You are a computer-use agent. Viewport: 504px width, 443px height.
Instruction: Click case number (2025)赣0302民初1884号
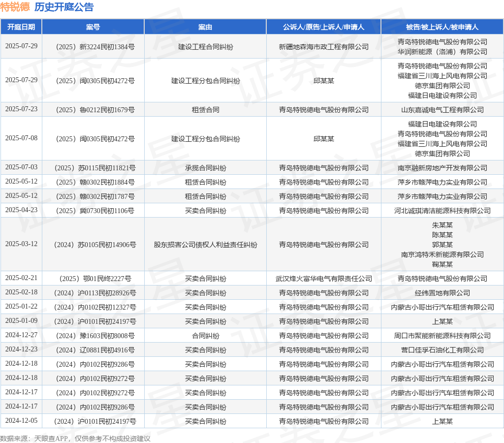(x=93, y=182)
